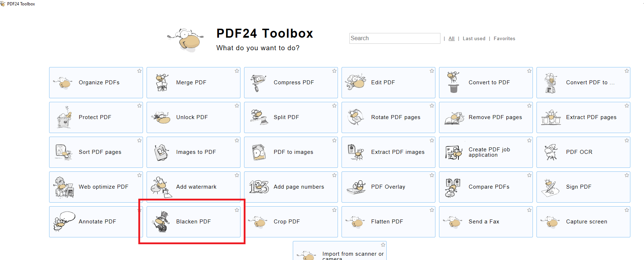Viewport: 644px width, 260px height.
Task: Open the Remove PDF pages icon
Action: [454, 118]
